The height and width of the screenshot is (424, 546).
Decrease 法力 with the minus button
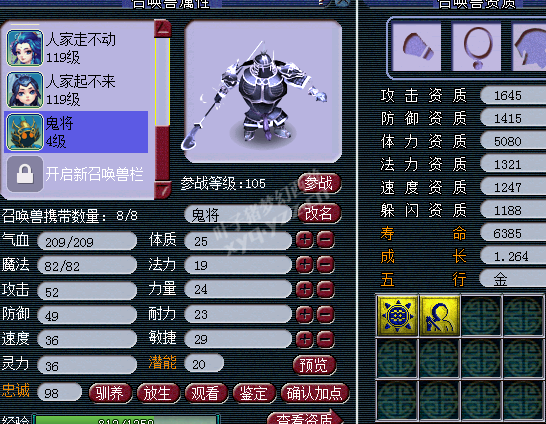(x=326, y=265)
